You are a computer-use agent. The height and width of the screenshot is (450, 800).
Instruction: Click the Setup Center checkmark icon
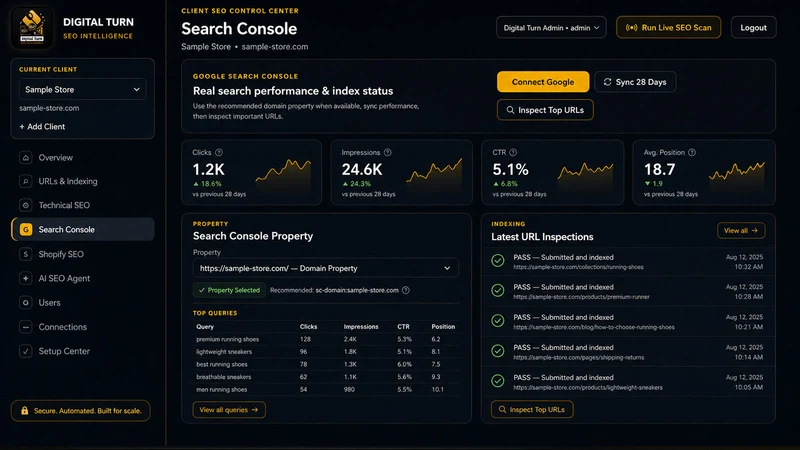[x=26, y=351]
